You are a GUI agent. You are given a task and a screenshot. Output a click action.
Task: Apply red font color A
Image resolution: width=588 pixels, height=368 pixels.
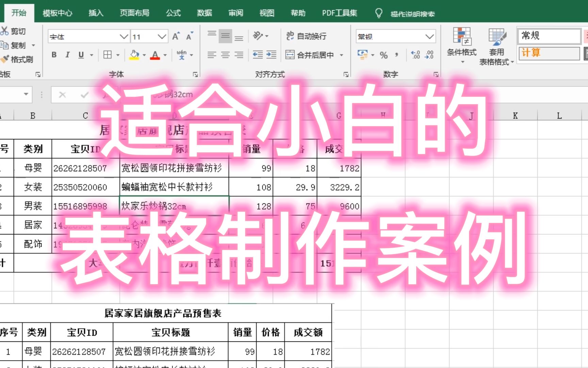155,55
